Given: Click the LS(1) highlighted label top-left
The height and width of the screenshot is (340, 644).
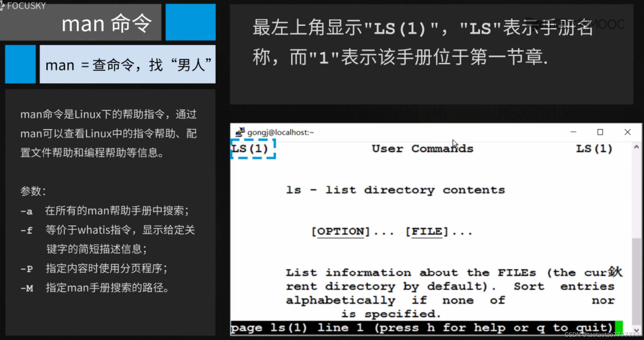Looking at the screenshot, I should click(x=252, y=148).
